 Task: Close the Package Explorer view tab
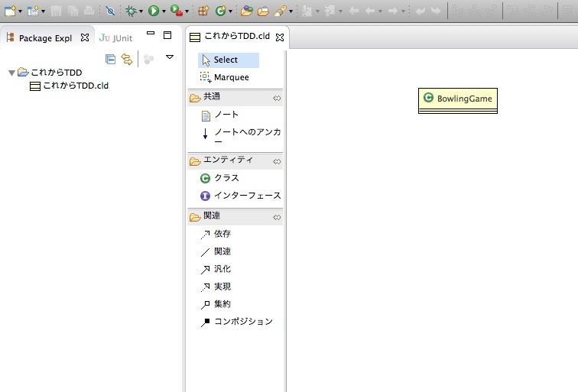point(85,37)
